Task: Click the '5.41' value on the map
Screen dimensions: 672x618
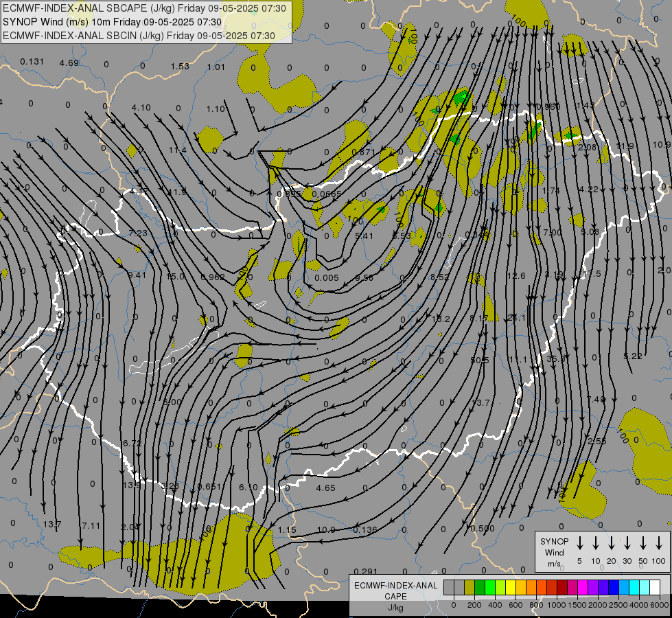Action: coord(364,236)
